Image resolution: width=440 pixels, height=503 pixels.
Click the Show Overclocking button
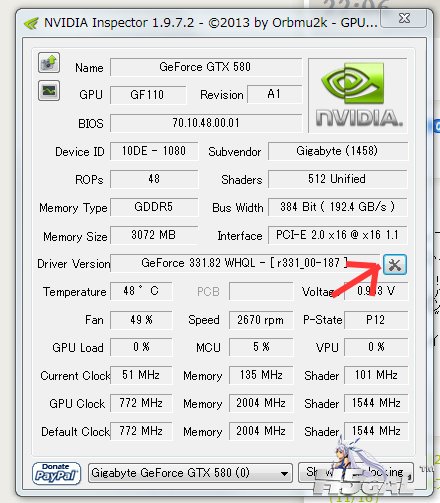tap(355, 472)
